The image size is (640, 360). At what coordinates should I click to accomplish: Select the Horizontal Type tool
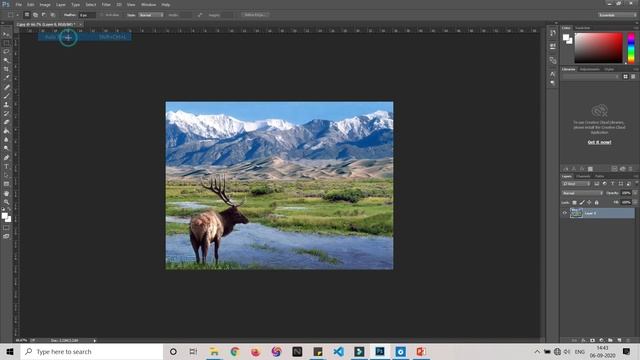(x=6, y=167)
